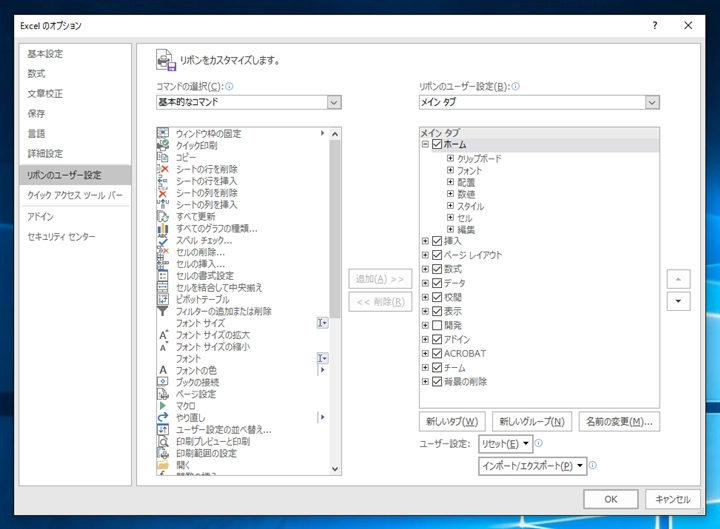The height and width of the screenshot is (529, 720).
Task: Select the すべて更新 refresh icon
Action: point(163,216)
